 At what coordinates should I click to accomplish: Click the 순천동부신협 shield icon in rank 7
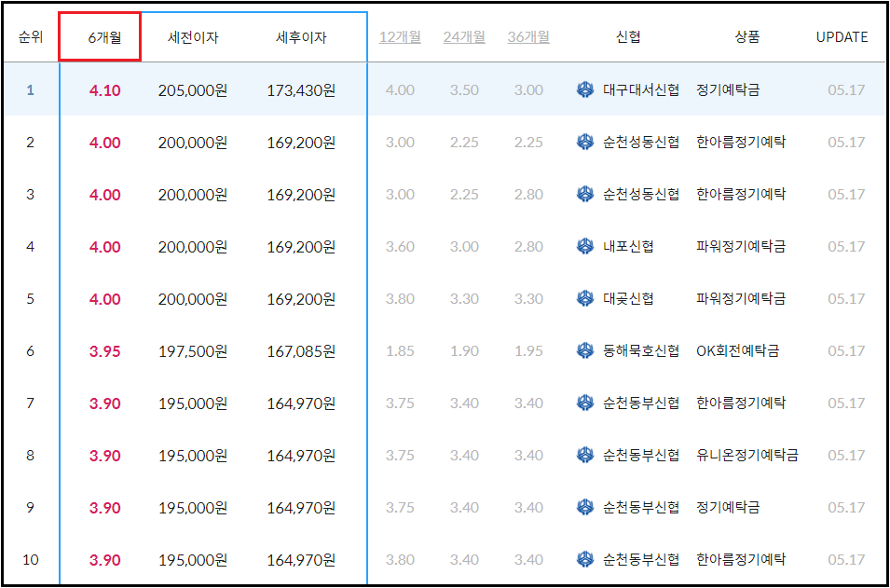coord(584,403)
